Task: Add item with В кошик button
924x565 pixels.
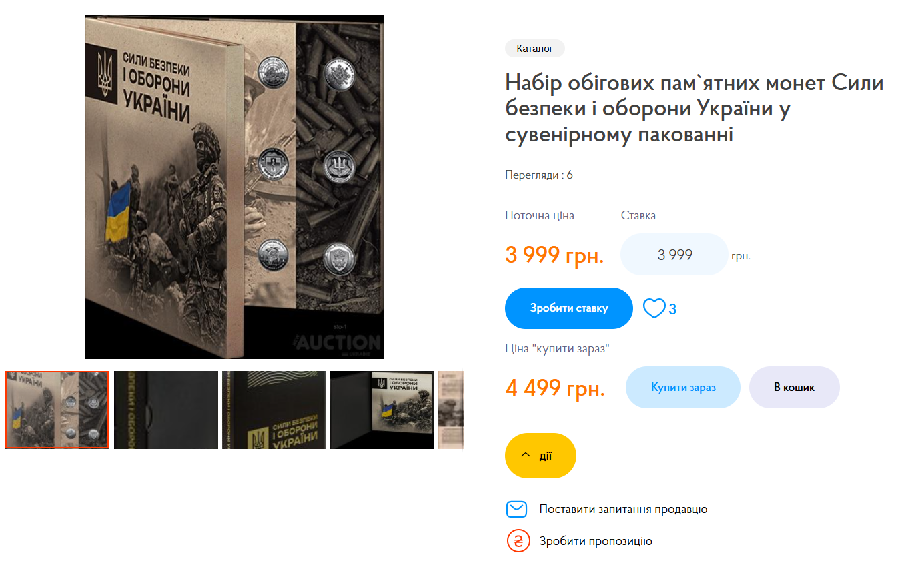Action: click(x=794, y=387)
